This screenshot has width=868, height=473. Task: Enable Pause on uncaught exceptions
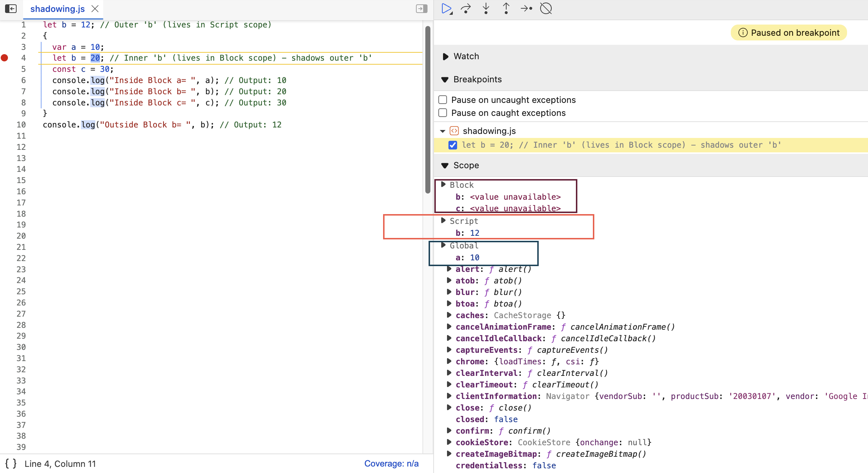click(x=443, y=100)
